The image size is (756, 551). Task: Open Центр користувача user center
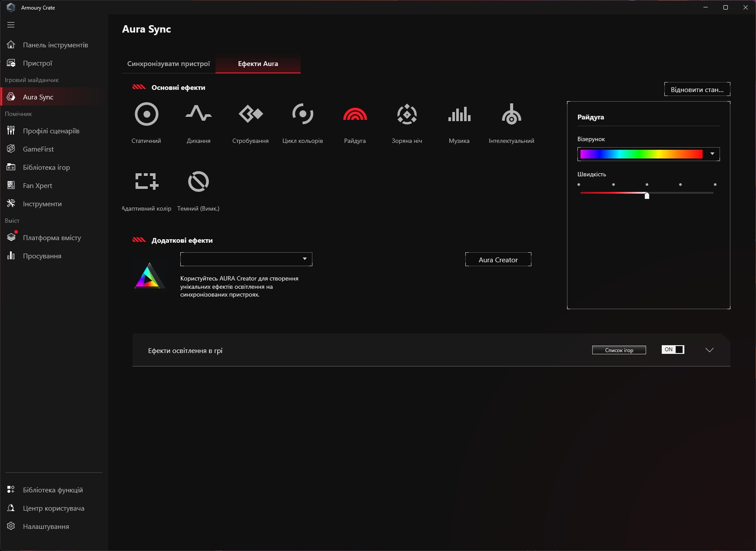click(54, 508)
